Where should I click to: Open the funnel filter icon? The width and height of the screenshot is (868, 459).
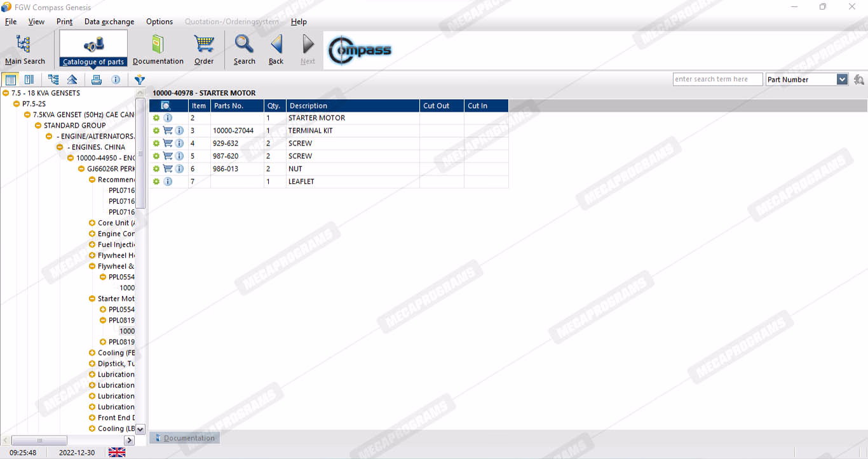point(140,79)
